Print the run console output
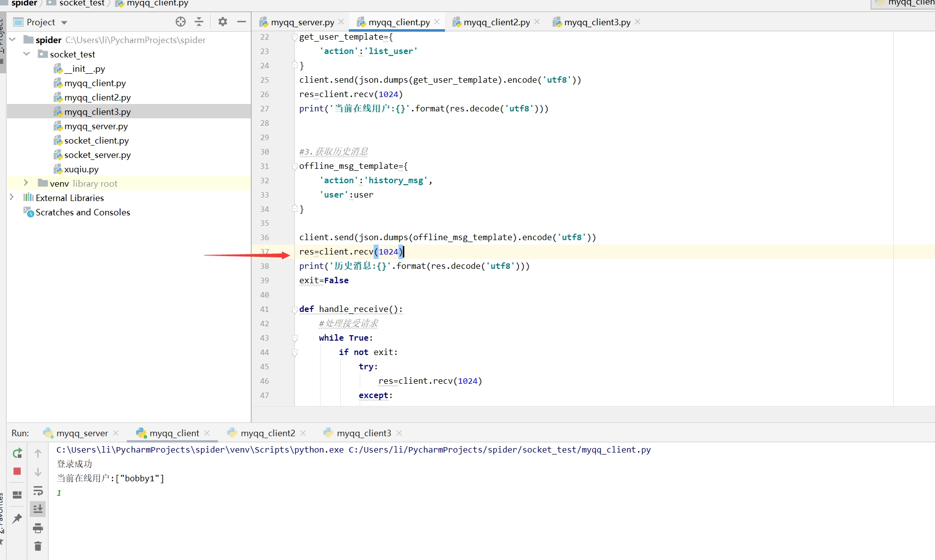This screenshot has width=935, height=560. [38, 528]
